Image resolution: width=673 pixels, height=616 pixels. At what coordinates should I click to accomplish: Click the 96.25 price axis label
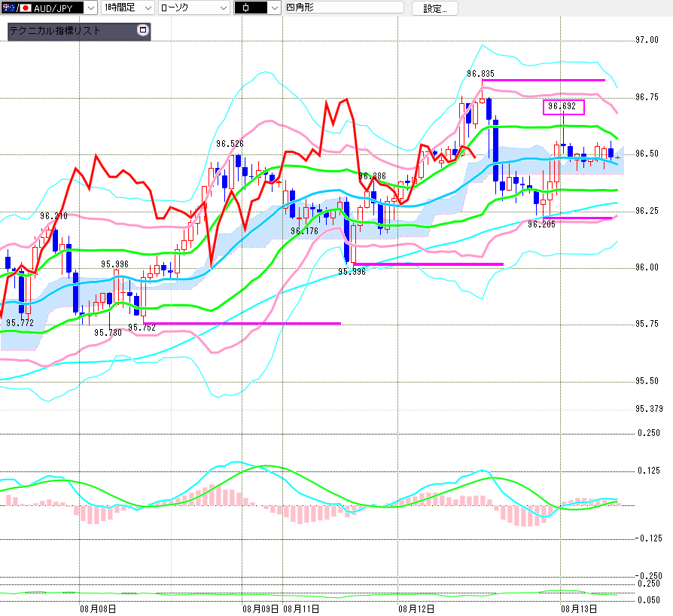[x=647, y=211]
